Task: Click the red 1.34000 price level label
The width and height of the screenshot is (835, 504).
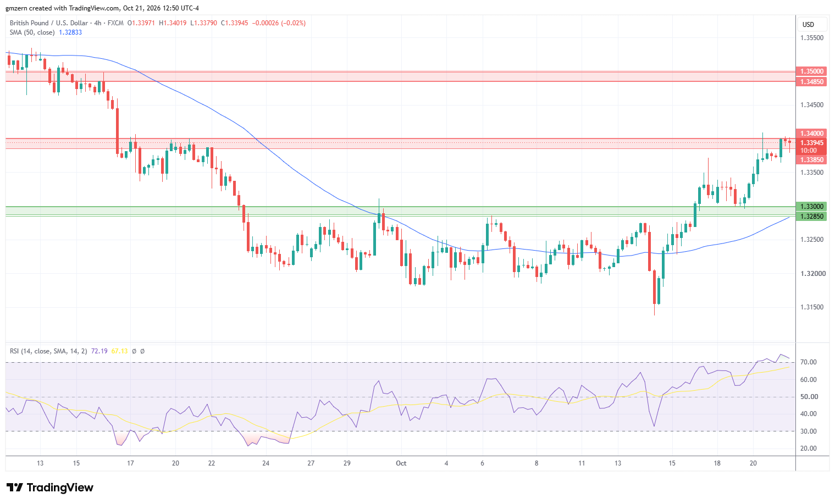Action: point(812,134)
